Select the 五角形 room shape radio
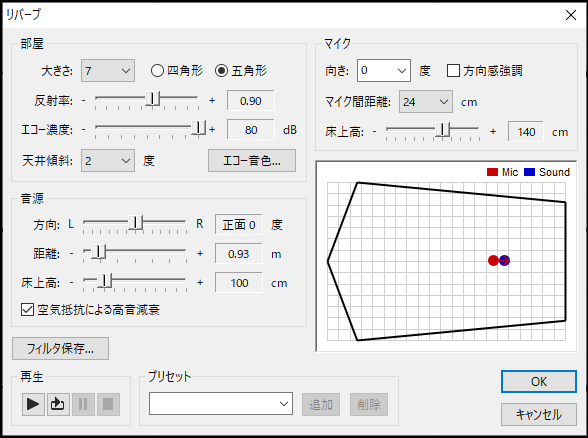Viewport: 588px width, 438px height. pos(221,70)
